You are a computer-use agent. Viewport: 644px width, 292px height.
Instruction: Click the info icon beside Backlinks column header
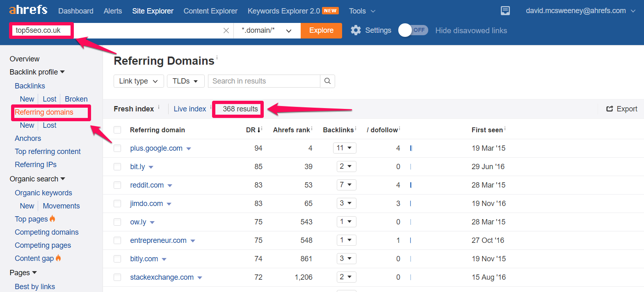pyautogui.click(x=356, y=128)
